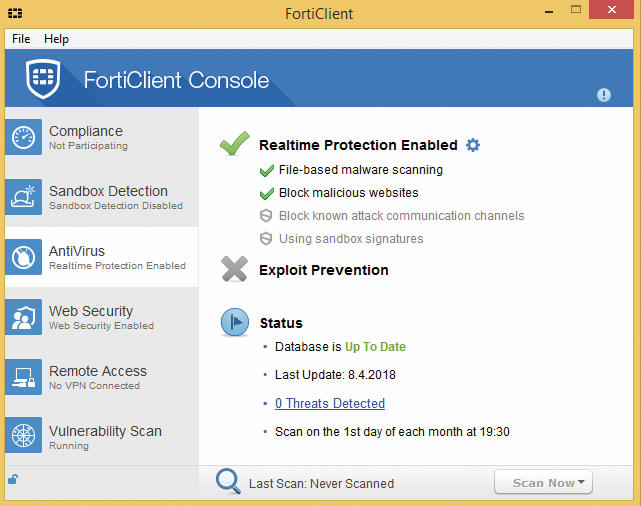Toggle the Exploit Prevention X mark
641x506 pixels.
234,269
